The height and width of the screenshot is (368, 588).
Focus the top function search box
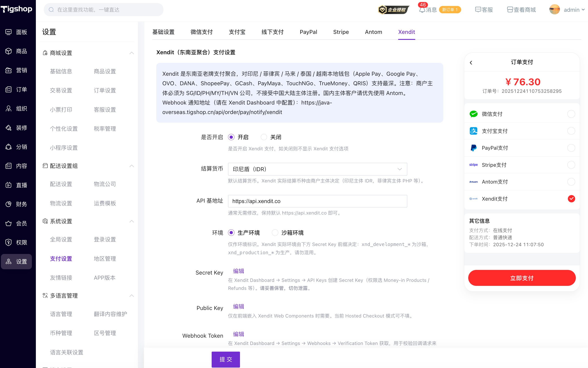tap(104, 10)
